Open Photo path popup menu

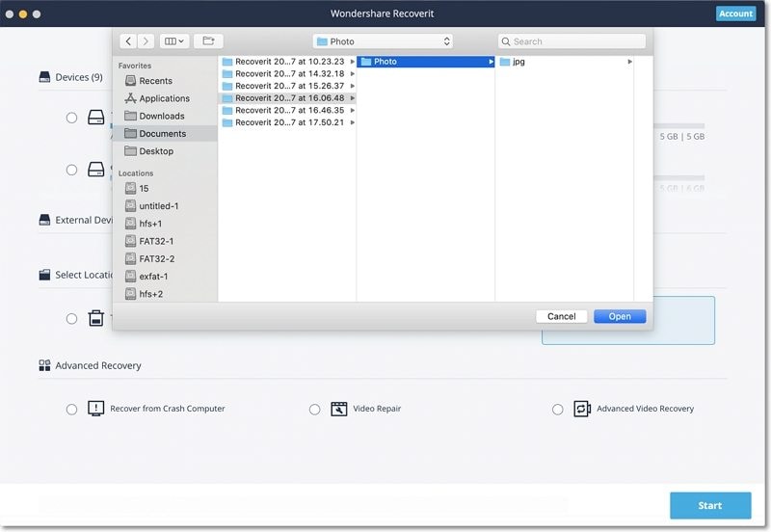click(383, 41)
